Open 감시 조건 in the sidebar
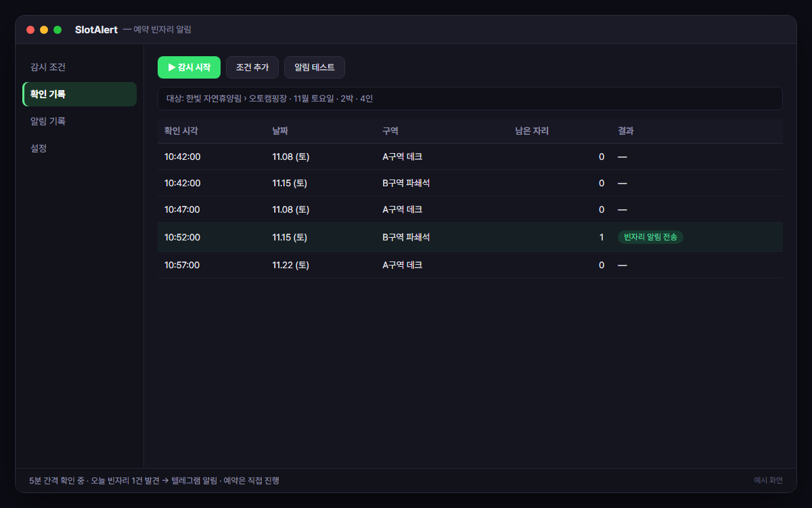Viewport: 812px width, 508px height. tap(79, 68)
